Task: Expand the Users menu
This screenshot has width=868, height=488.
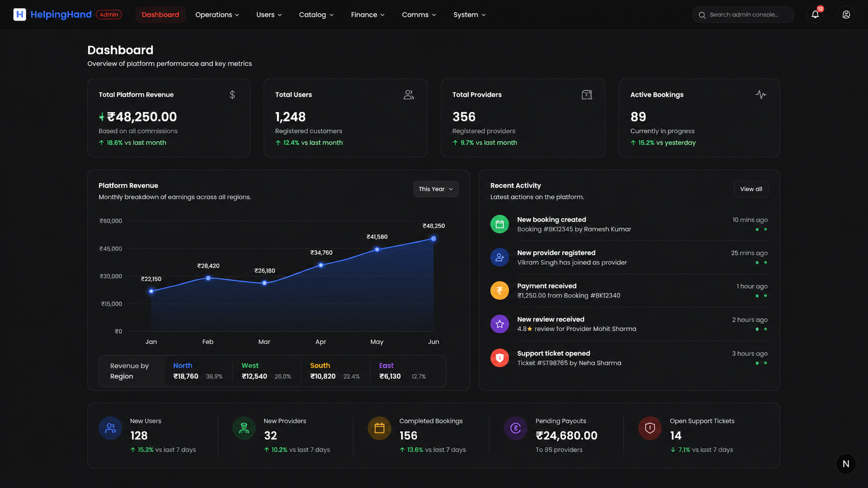Action: (x=269, y=15)
